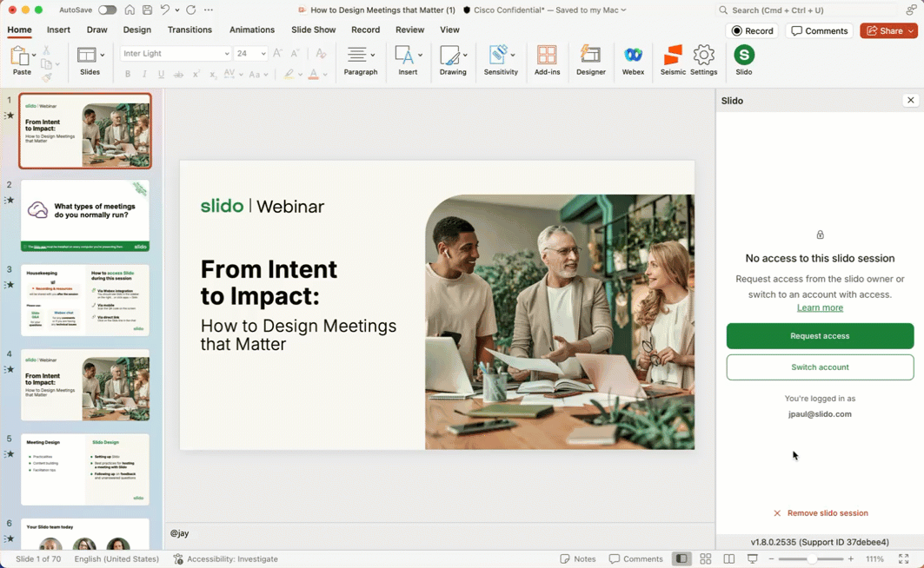Viewport: 924px width, 568px height.
Task: Click the Cut scissors icon
Action: coord(47,51)
